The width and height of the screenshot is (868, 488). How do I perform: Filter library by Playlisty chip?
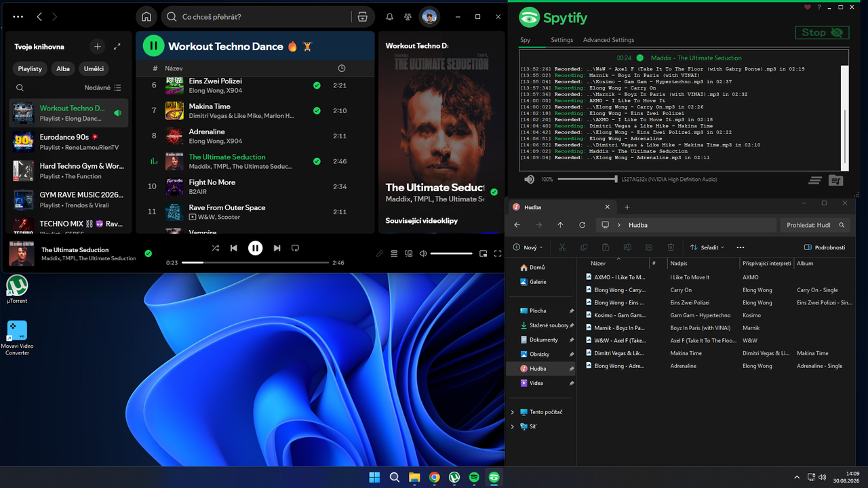tap(30, 68)
